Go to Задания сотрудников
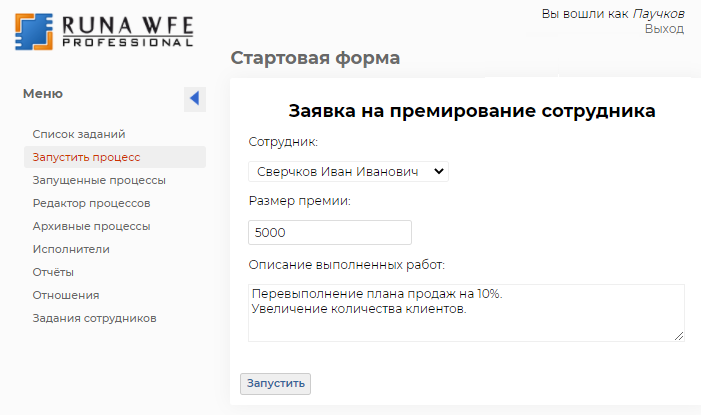 click(x=94, y=318)
